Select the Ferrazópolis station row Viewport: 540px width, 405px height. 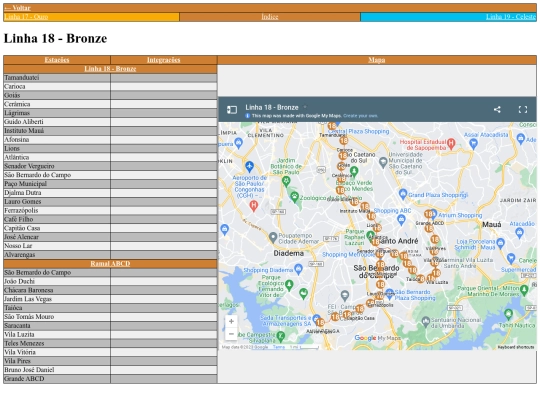coord(110,210)
